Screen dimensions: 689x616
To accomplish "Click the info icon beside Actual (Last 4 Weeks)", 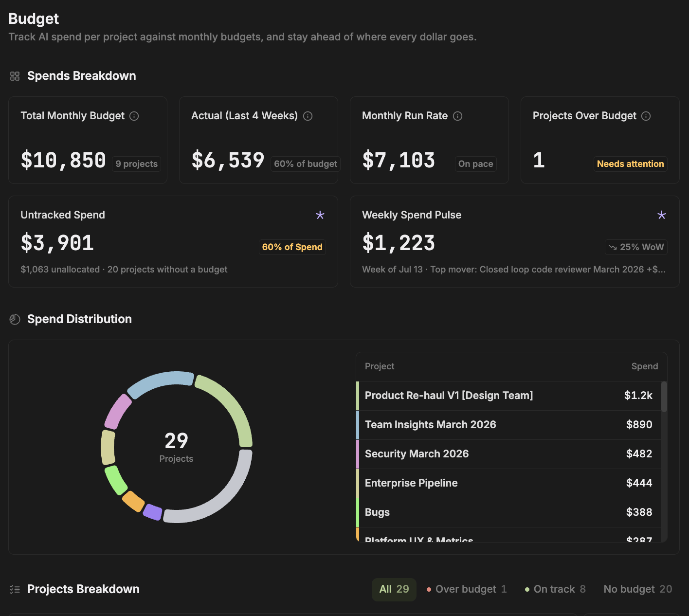I will (308, 116).
